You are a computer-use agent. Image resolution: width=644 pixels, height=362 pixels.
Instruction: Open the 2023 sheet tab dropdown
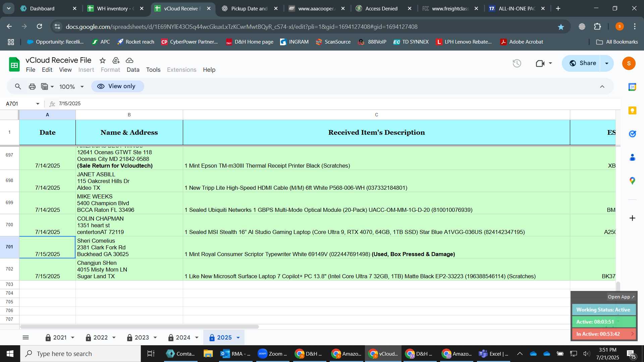coord(155,338)
